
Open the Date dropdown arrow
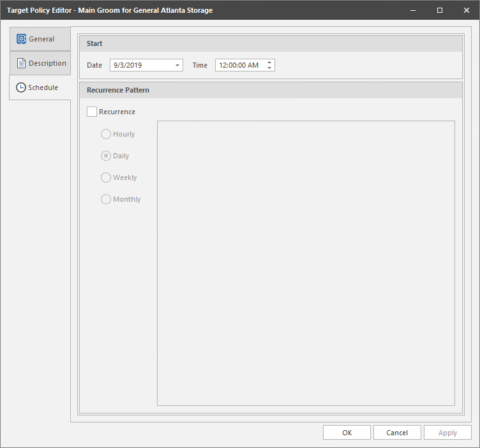[177, 65]
